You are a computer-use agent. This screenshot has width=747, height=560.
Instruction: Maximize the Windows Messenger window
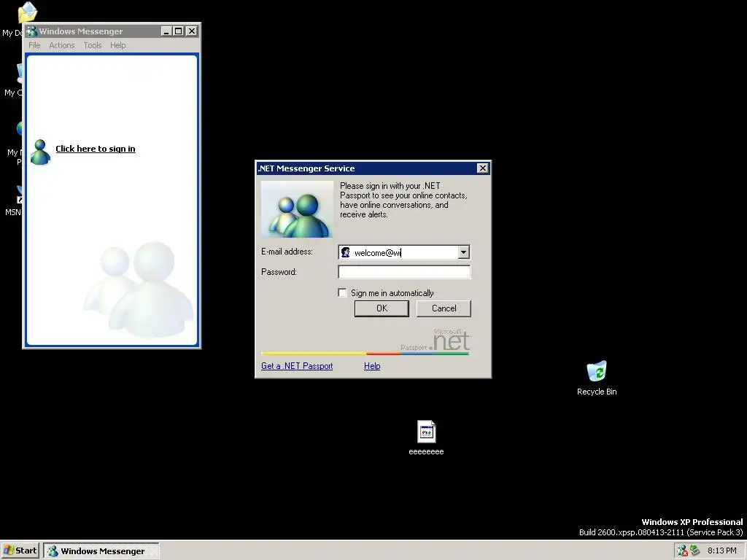coord(179,31)
